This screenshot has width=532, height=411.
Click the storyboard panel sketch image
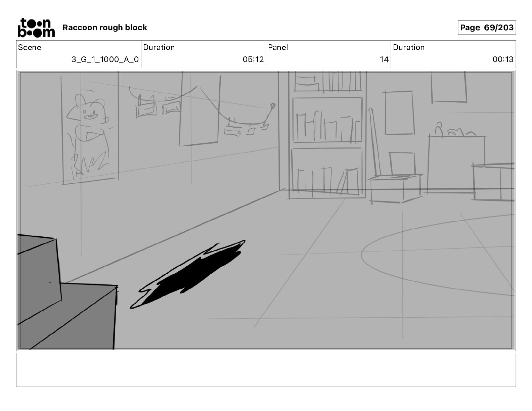pos(266,211)
